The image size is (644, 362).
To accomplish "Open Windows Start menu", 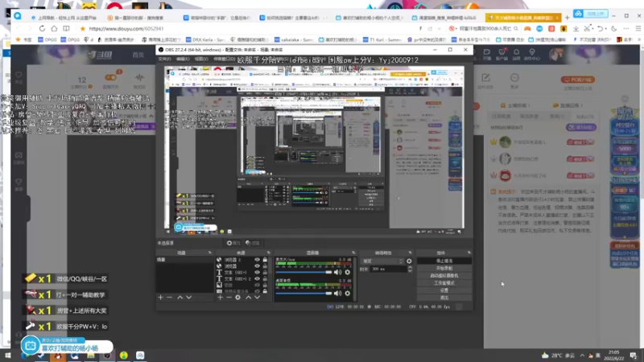I will tap(7, 356).
